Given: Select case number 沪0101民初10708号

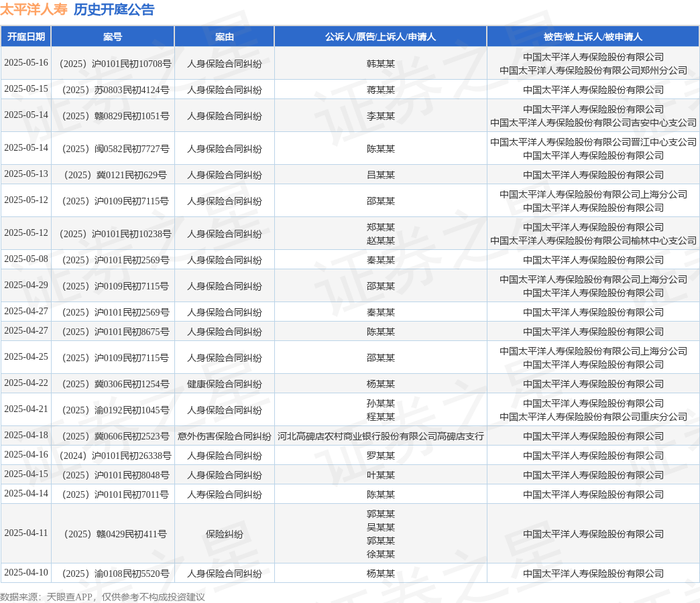Looking at the screenshot, I should pyautogui.click(x=115, y=64).
